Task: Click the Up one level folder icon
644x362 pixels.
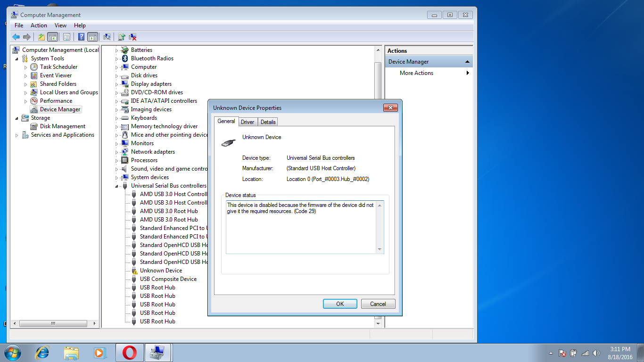Action: [41, 37]
